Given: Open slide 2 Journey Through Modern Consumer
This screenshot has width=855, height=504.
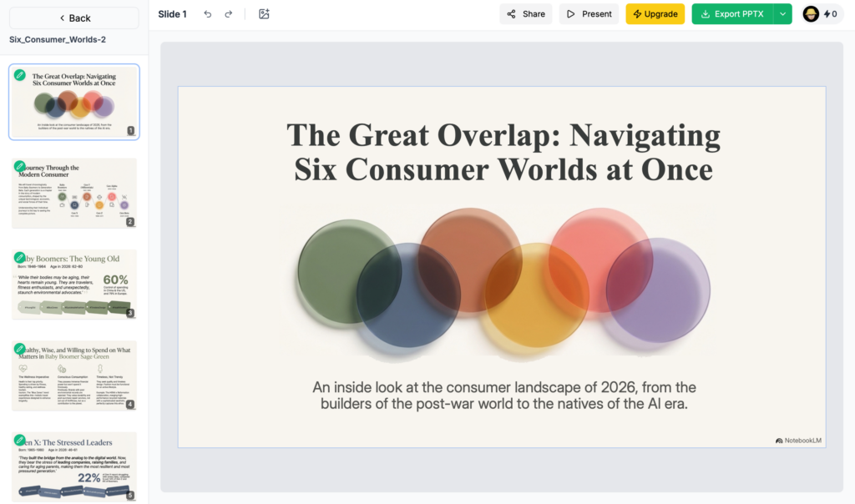Looking at the screenshot, I should tap(74, 194).
